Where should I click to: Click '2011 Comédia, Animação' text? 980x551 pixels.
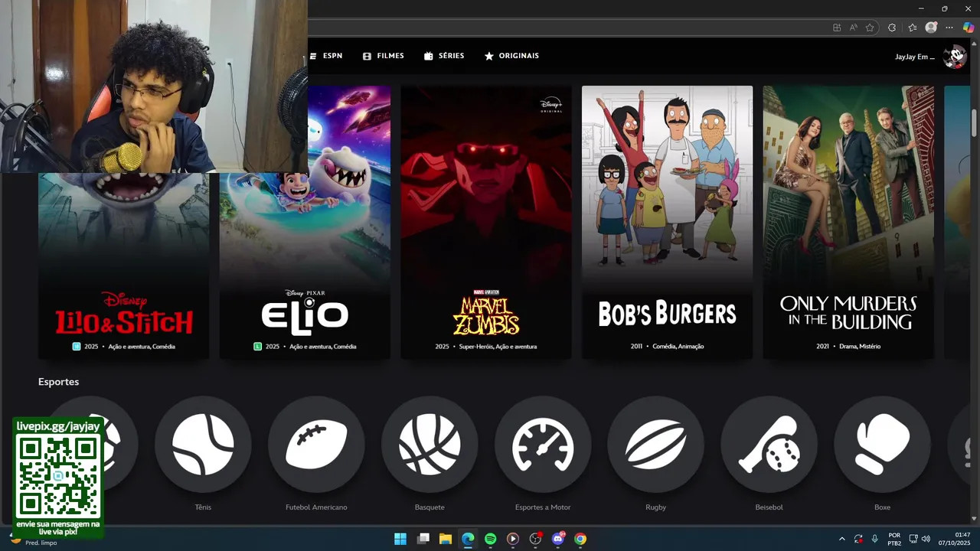pos(667,347)
